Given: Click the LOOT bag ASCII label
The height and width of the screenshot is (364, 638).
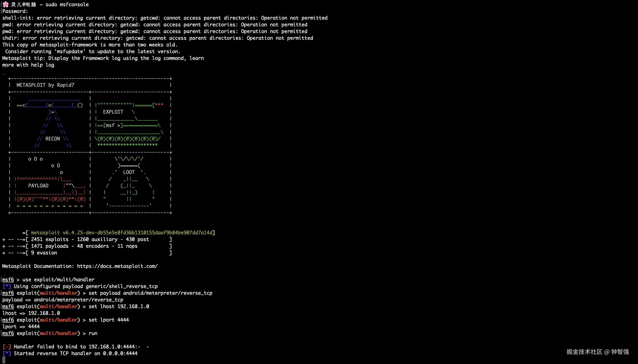Looking at the screenshot, I should 129,172.
